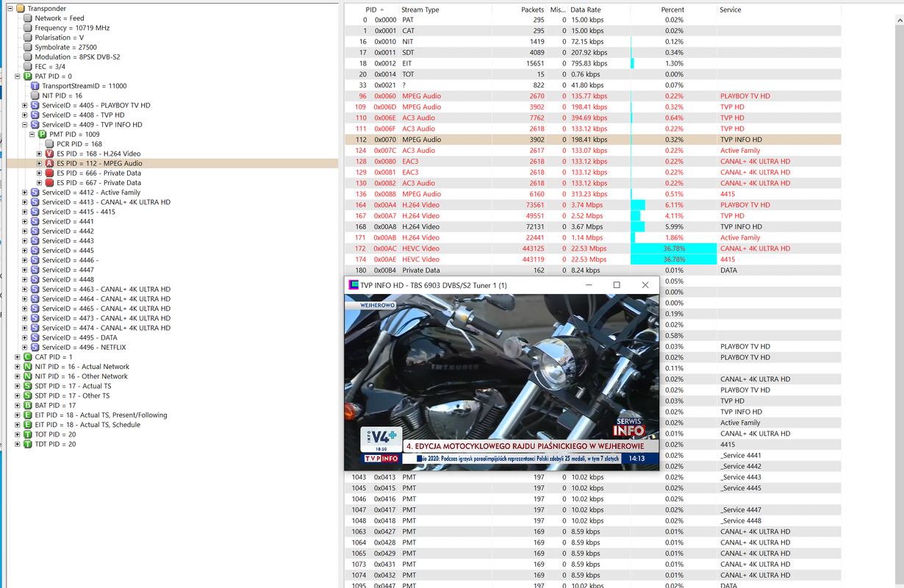Sort by the Percent column header
Image resolution: width=904 pixels, height=588 pixels.
(x=673, y=10)
